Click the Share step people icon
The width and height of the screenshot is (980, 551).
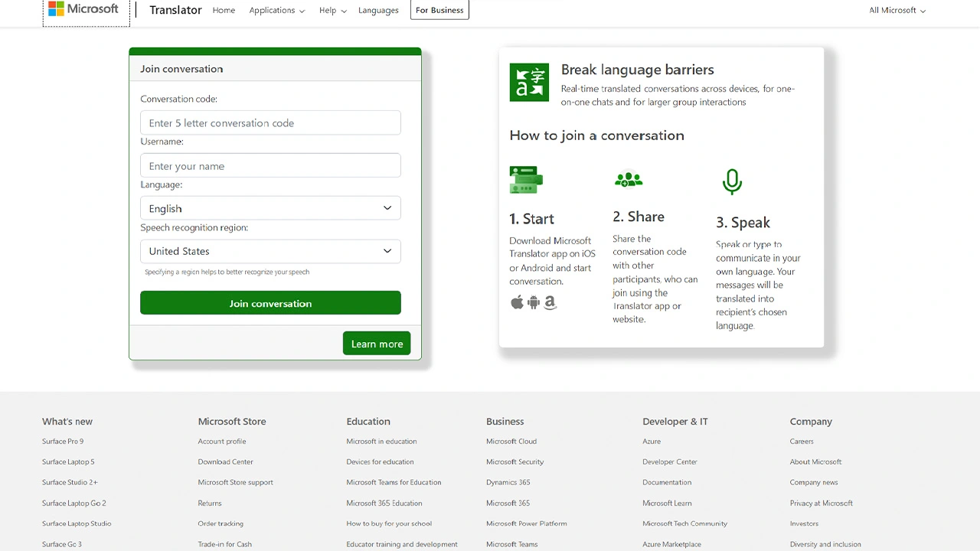click(629, 180)
